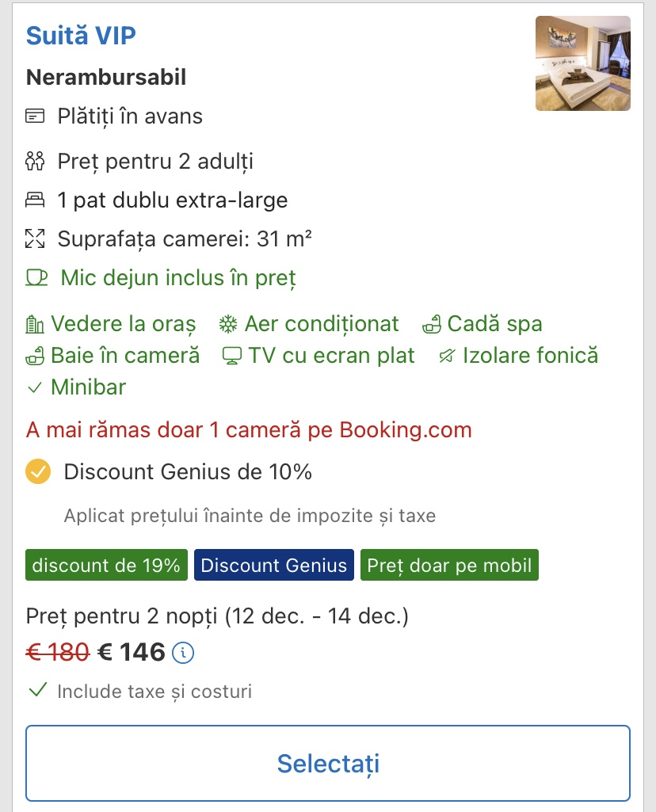Click the flat-screen TV icon
Screen dimensions: 656x812
231,356
